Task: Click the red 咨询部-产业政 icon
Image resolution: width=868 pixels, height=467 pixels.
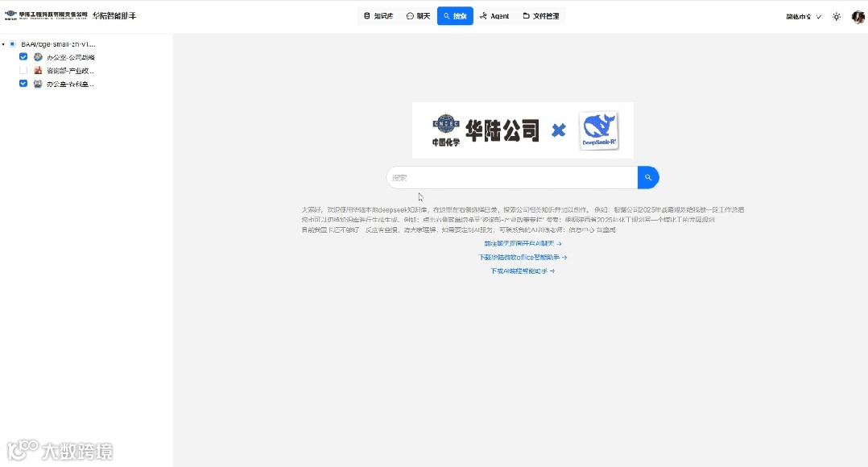Action: [38, 70]
